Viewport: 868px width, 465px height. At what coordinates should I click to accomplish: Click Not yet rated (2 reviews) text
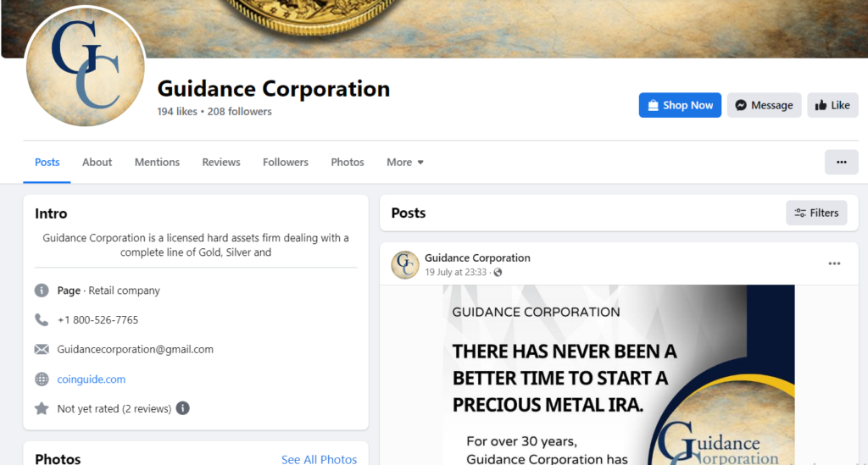tap(114, 408)
